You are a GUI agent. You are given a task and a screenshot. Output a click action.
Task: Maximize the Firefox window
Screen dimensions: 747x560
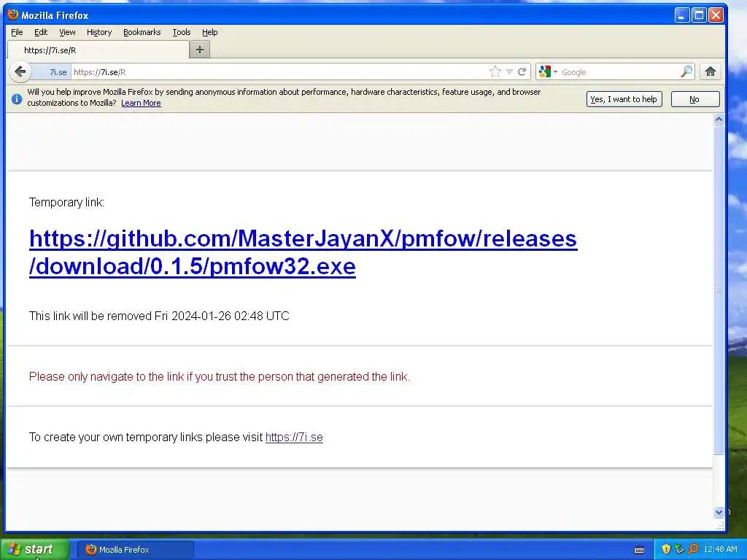point(699,15)
